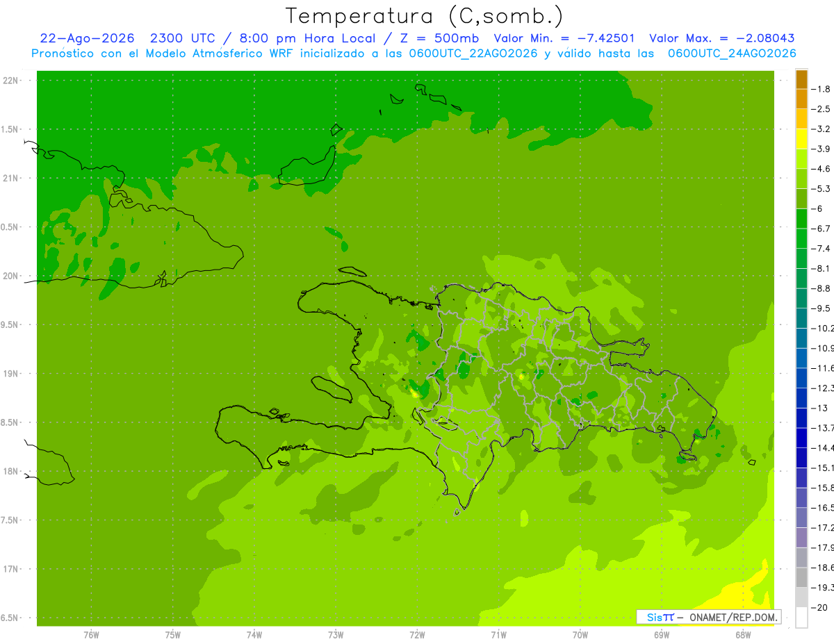Click the "70W" longitude label

pyautogui.click(x=580, y=635)
